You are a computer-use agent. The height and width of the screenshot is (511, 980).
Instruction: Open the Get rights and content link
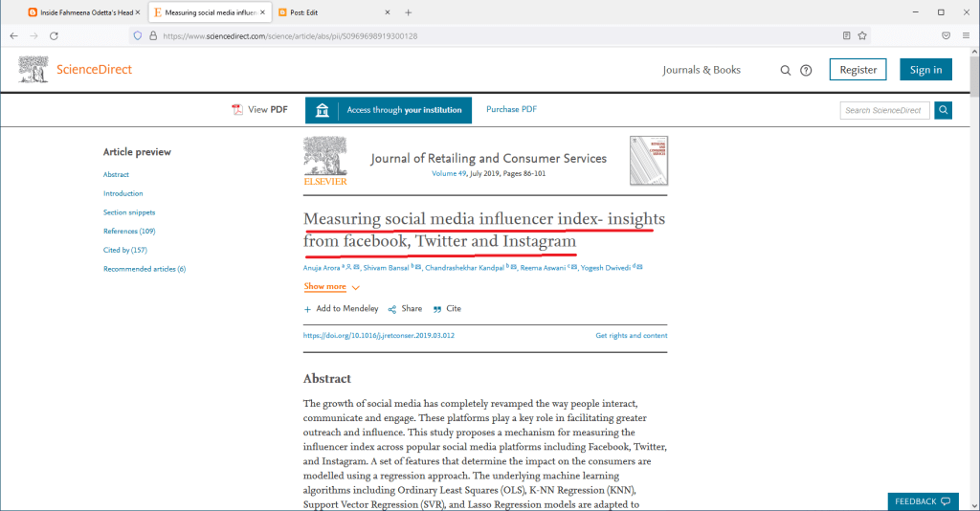click(x=631, y=336)
